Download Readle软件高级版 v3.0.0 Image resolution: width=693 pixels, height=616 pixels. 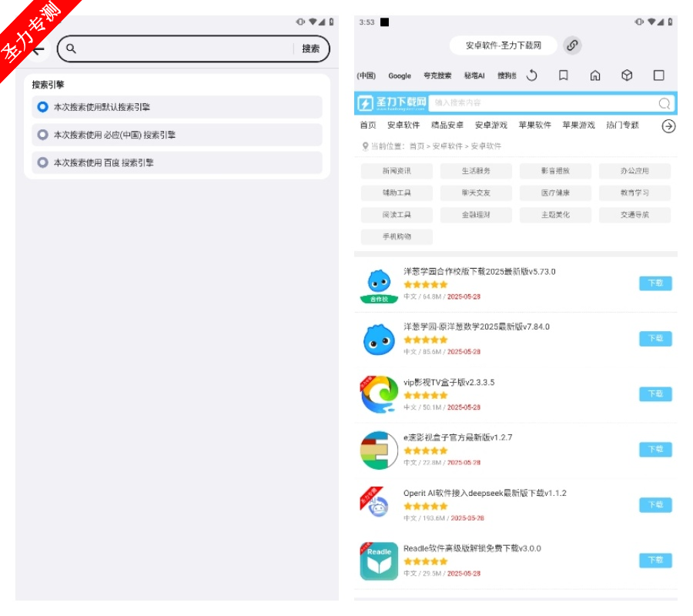pos(655,561)
